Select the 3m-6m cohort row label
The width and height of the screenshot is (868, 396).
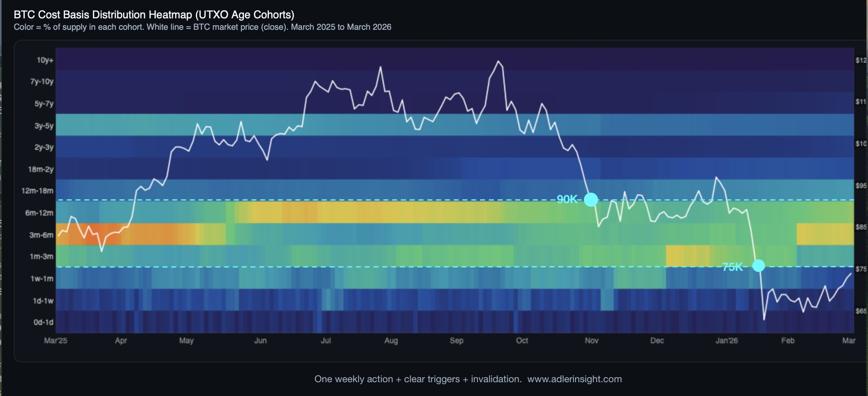(41, 235)
